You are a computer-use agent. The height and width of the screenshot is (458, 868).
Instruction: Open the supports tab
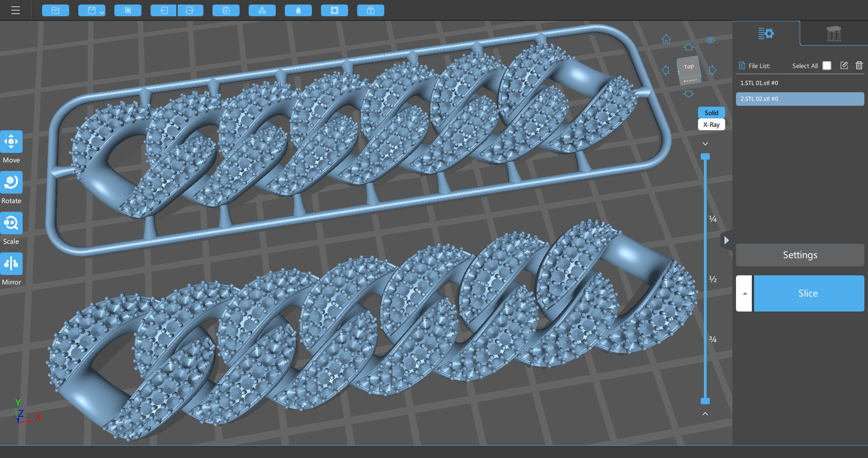[834, 33]
